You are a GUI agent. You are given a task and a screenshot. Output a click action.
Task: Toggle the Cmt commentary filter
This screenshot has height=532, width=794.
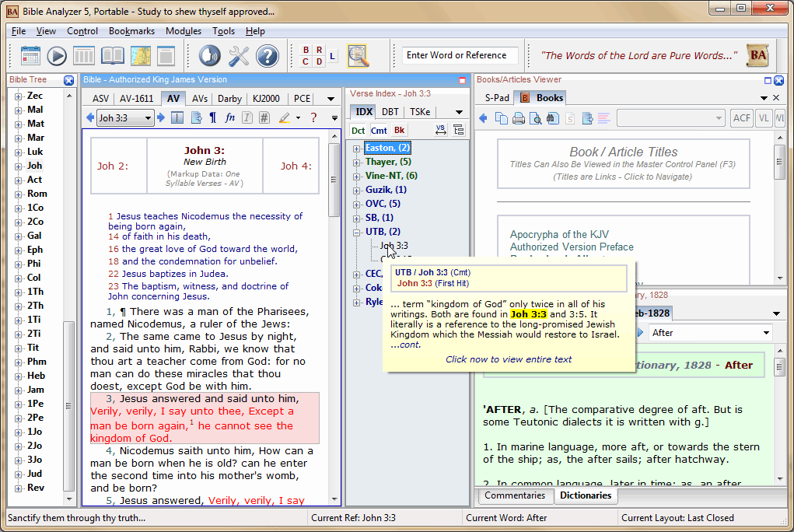pyautogui.click(x=379, y=130)
